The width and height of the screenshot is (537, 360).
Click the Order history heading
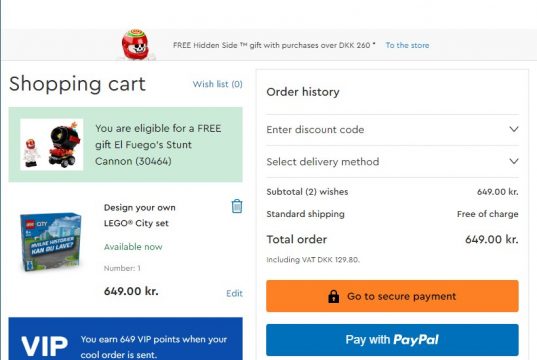coord(303,92)
